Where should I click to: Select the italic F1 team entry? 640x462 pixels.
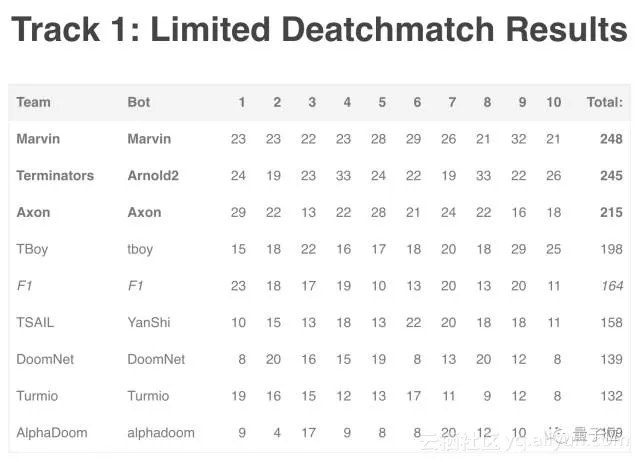point(24,286)
